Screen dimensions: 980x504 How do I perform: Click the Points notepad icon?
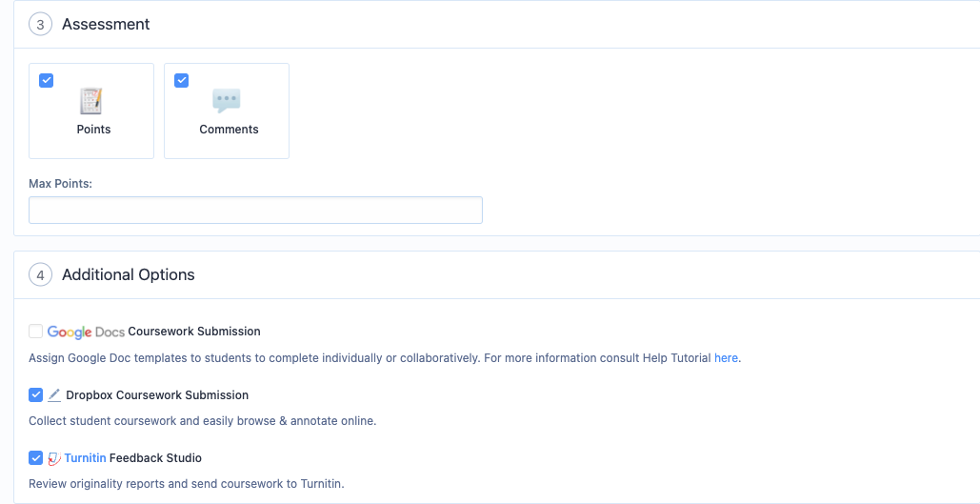click(x=90, y=101)
